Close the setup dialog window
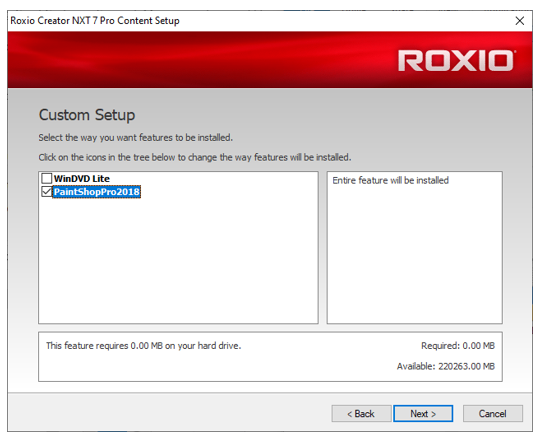This screenshot has width=546, height=440. click(x=520, y=21)
